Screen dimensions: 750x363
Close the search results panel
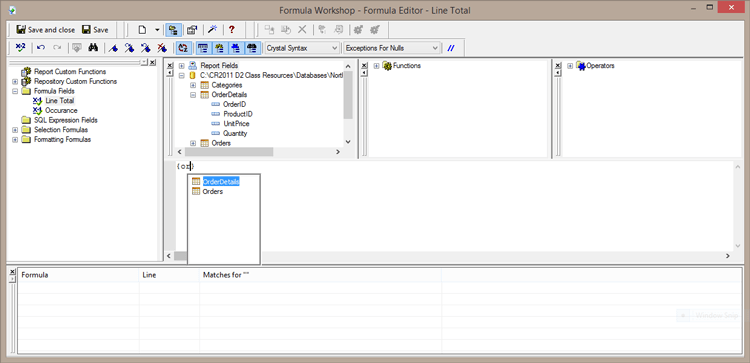point(13,272)
